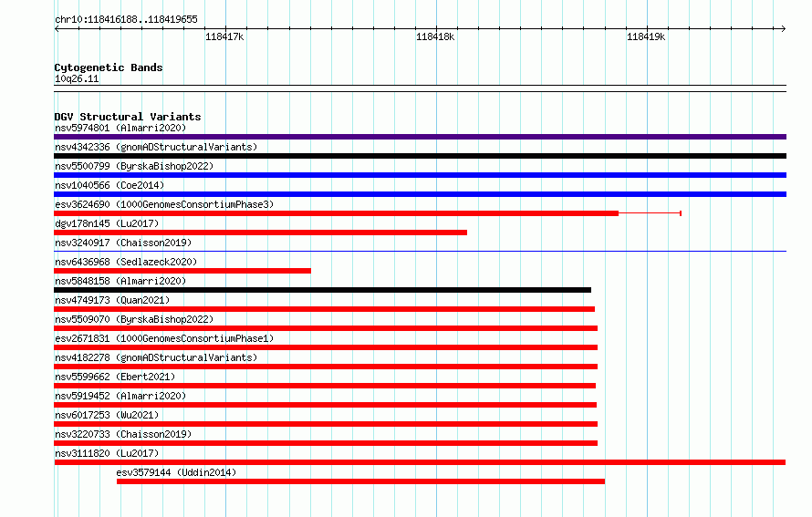Select the nsv4749173 (Quan2021) label
Viewport: 812px width, 517px height.
(112, 300)
